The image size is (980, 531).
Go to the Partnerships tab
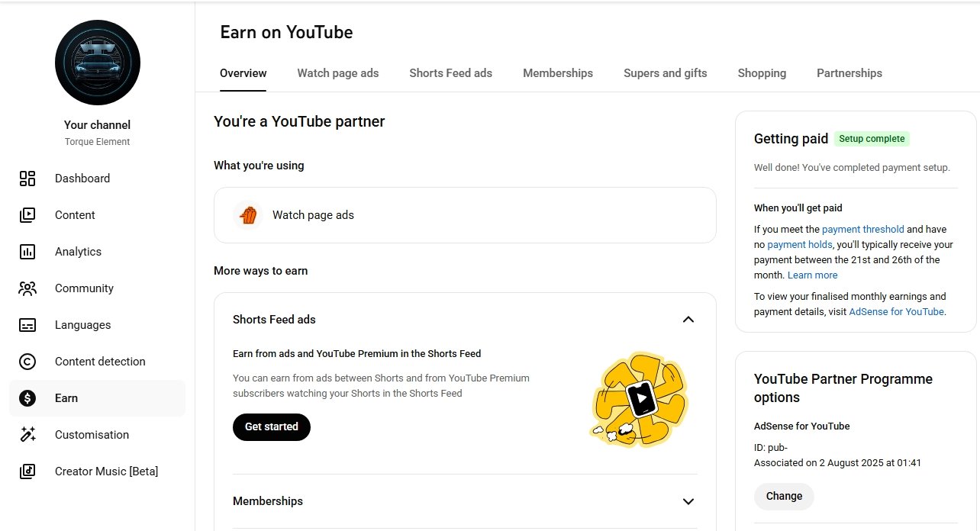pyautogui.click(x=849, y=73)
